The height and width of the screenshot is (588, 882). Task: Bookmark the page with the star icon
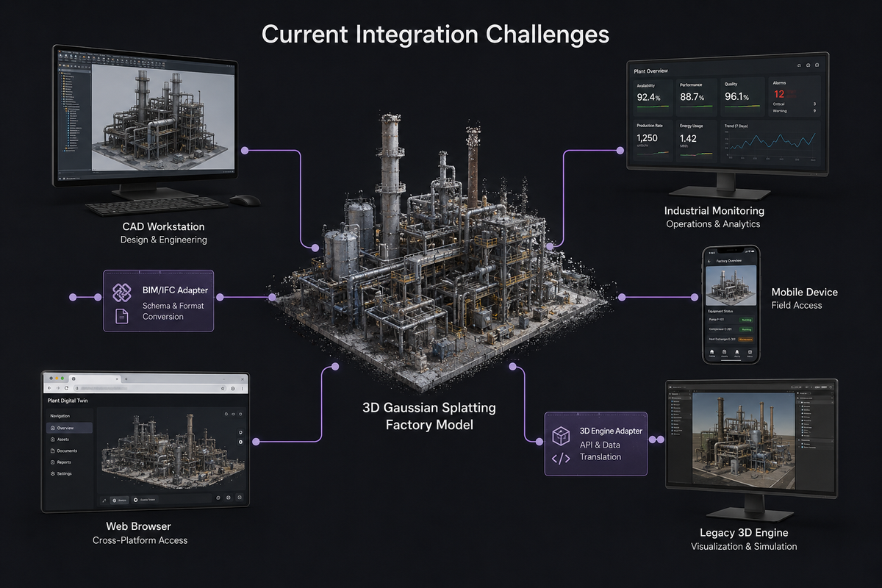click(223, 389)
